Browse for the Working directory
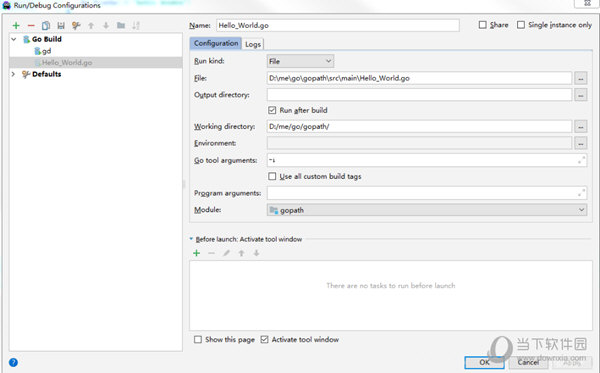This screenshot has height=373, width=600. click(x=580, y=126)
